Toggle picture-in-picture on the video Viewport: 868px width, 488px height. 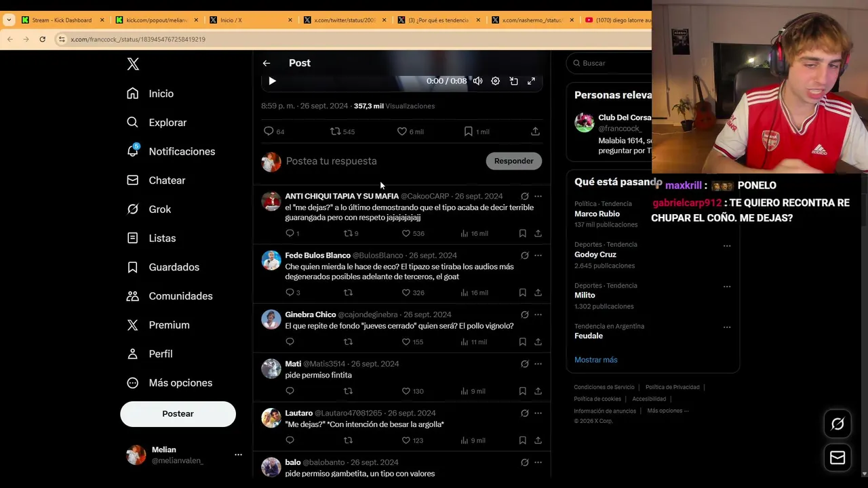tap(513, 81)
